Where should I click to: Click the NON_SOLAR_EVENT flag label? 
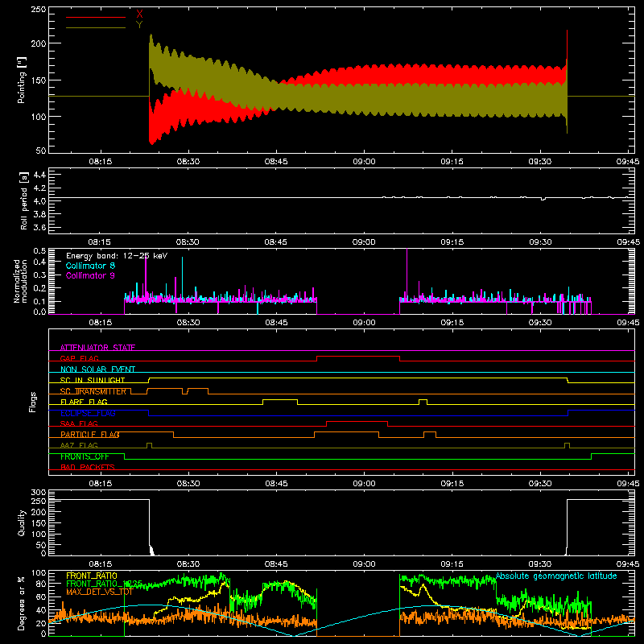click(x=97, y=369)
